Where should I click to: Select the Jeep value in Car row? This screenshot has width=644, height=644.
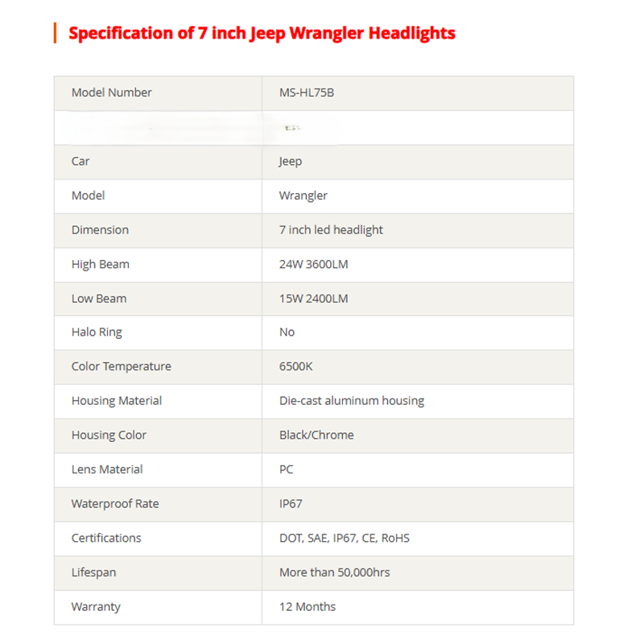pos(291,161)
